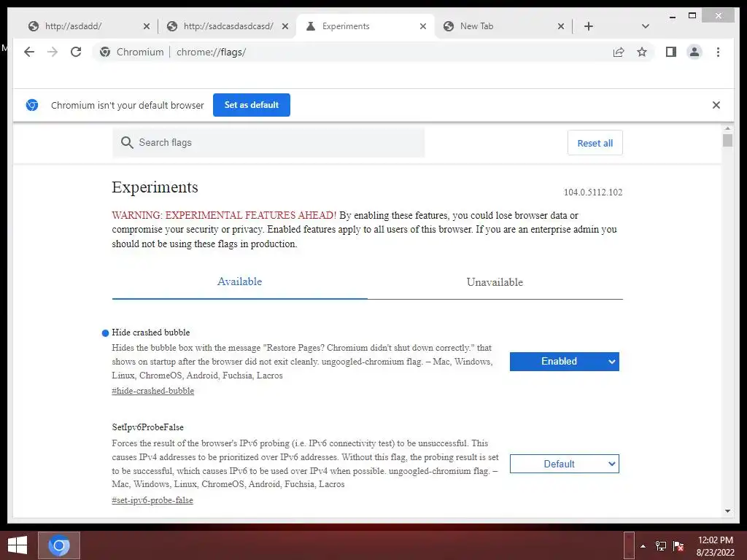
Task: Dismiss the default browser infobar
Action: pos(716,105)
